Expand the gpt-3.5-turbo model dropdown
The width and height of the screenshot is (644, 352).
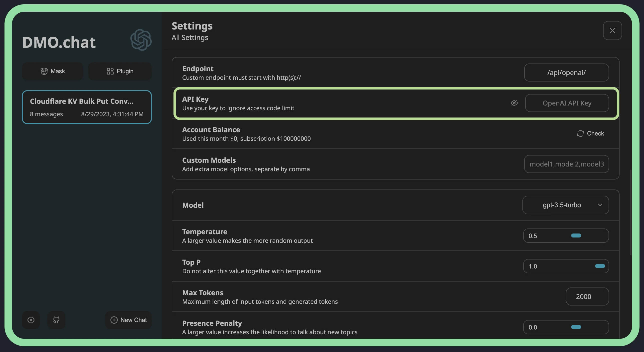tap(561, 205)
